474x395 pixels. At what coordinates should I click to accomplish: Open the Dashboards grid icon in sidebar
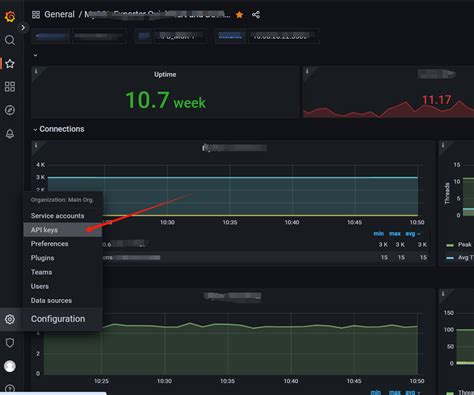click(10, 87)
